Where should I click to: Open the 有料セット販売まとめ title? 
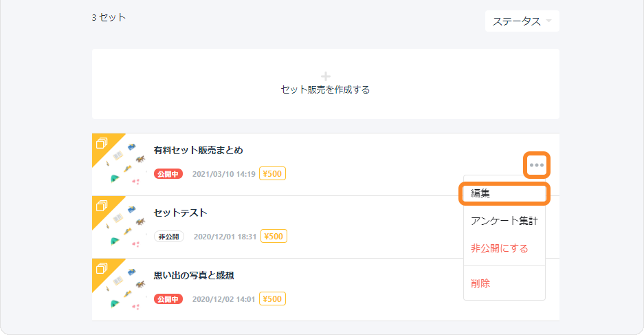point(199,151)
